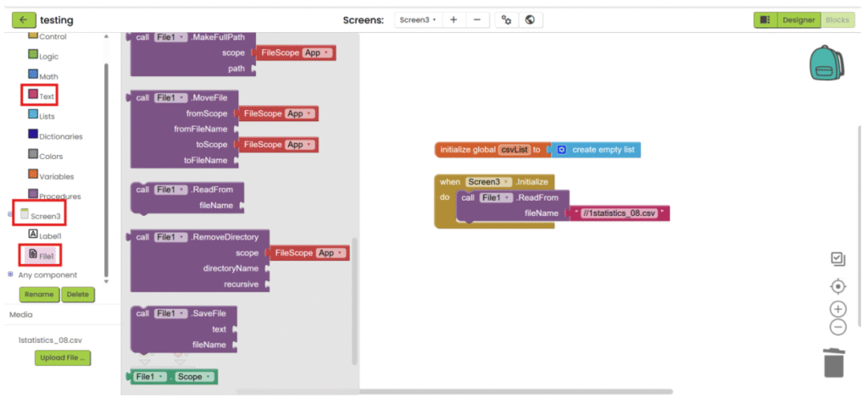This screenshot has height=403, width=868.
Task: Click the Rename button
Action: [x=38, y=295]
